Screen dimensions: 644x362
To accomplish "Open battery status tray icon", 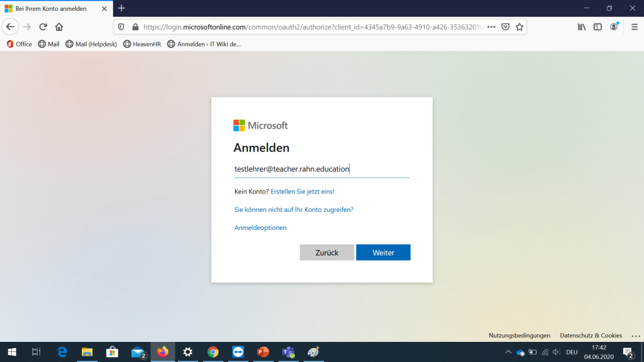I will point(533,352).
